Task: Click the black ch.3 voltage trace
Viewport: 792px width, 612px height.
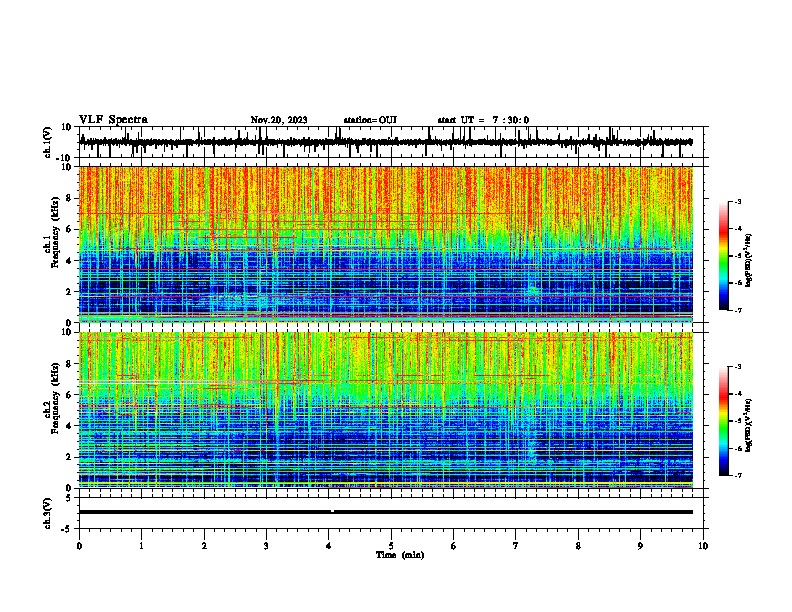Action: point(385,512)
